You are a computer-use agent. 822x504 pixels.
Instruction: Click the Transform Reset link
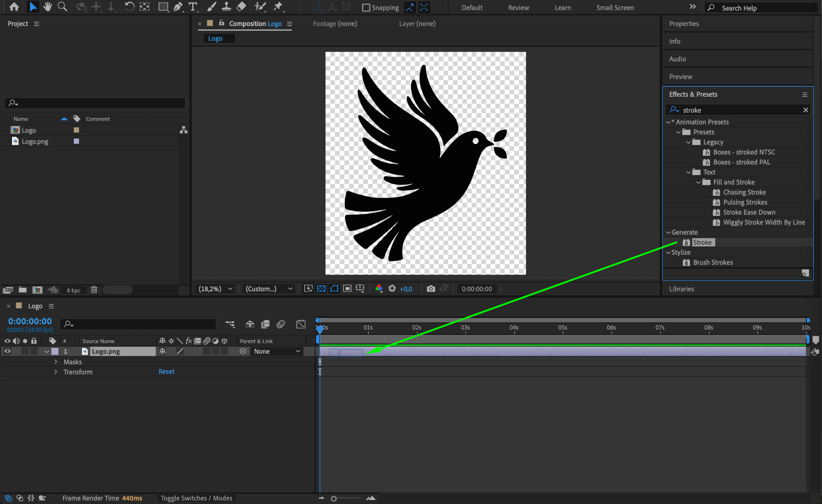coord(166,372)
